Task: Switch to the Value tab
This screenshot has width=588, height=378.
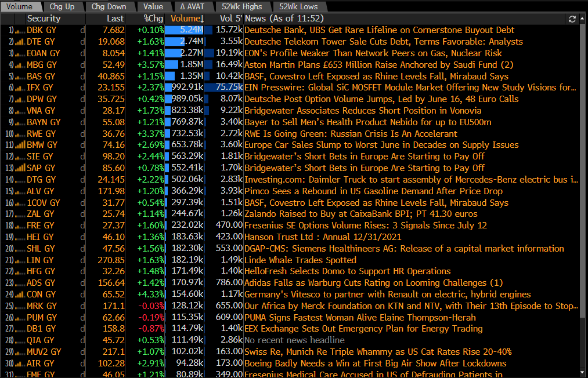Action: coord(153,7)
